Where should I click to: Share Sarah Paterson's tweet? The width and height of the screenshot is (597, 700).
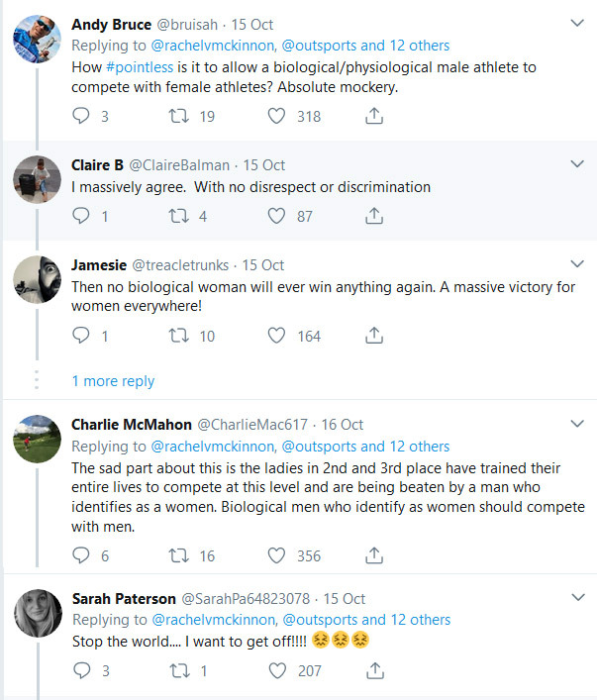374,670
